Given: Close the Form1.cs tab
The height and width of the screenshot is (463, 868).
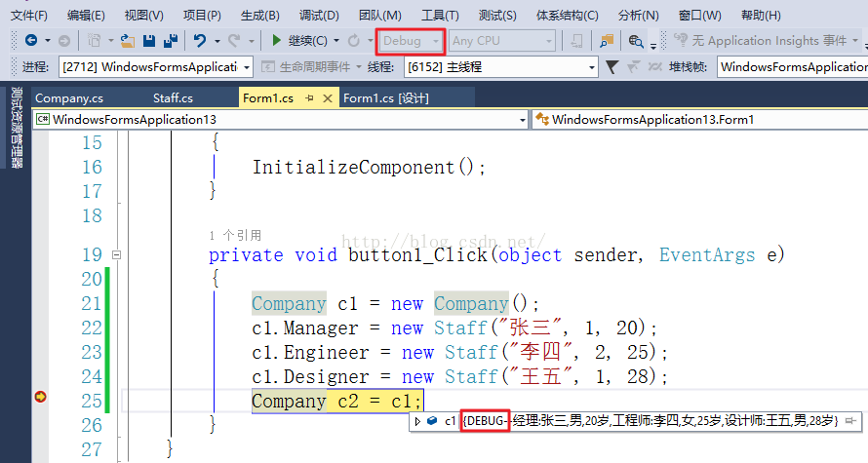Looking at the screenshot, I should pyautogui.click(x=328, y=97).
